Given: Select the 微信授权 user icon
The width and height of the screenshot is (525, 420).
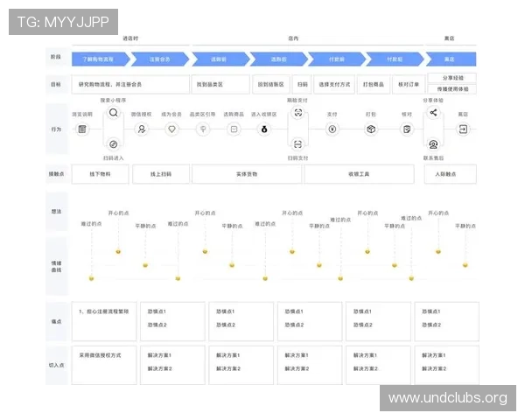Looking at the screenshot, I should tap(142, 129).
